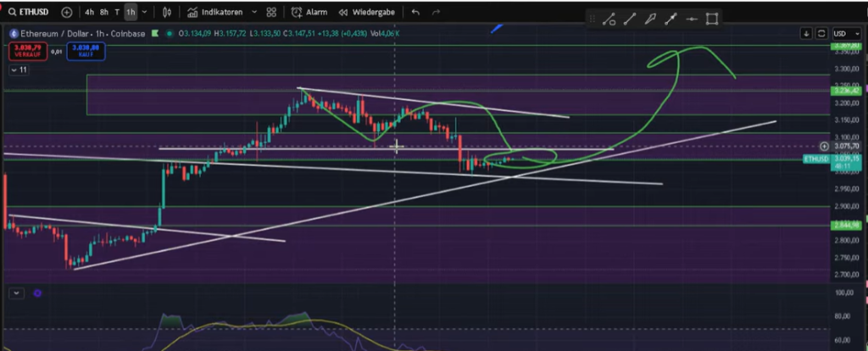Click the ETHUSD symbol search field

click(31, 13)
